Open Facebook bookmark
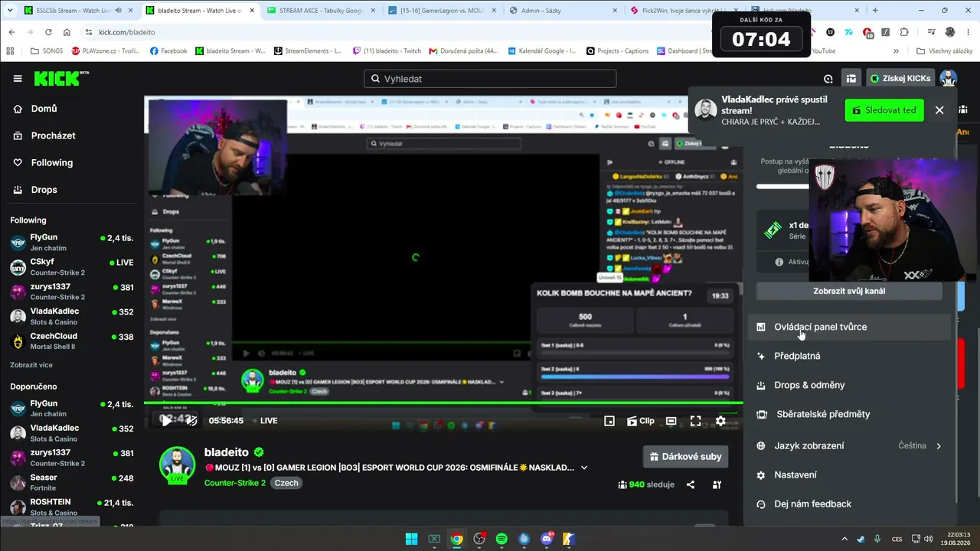 (x=168, y=51)
